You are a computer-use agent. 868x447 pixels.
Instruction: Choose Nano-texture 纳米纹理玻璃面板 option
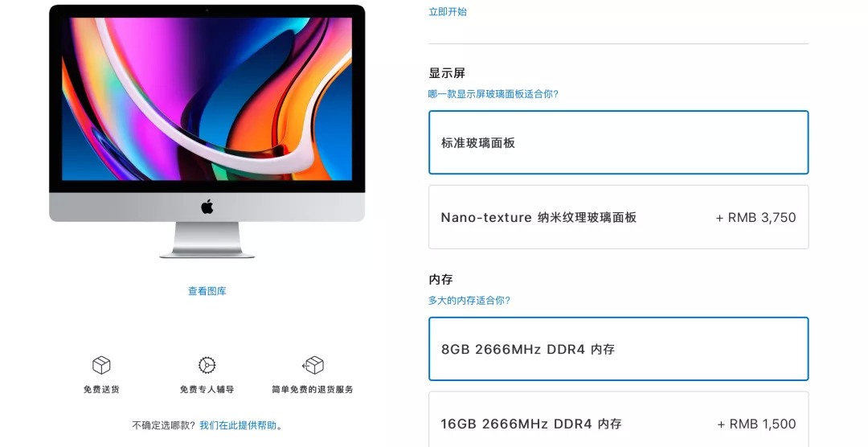[618, 217]
